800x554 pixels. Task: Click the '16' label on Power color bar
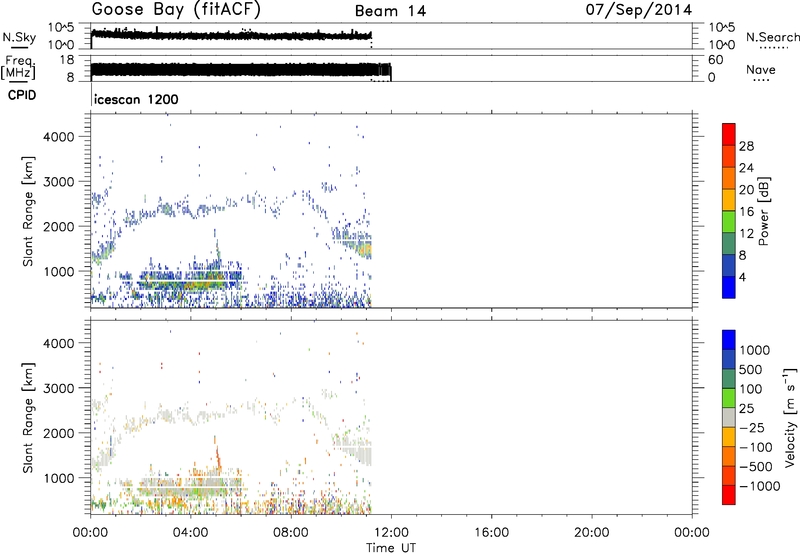pyautogui.click(x=746, y=212)
